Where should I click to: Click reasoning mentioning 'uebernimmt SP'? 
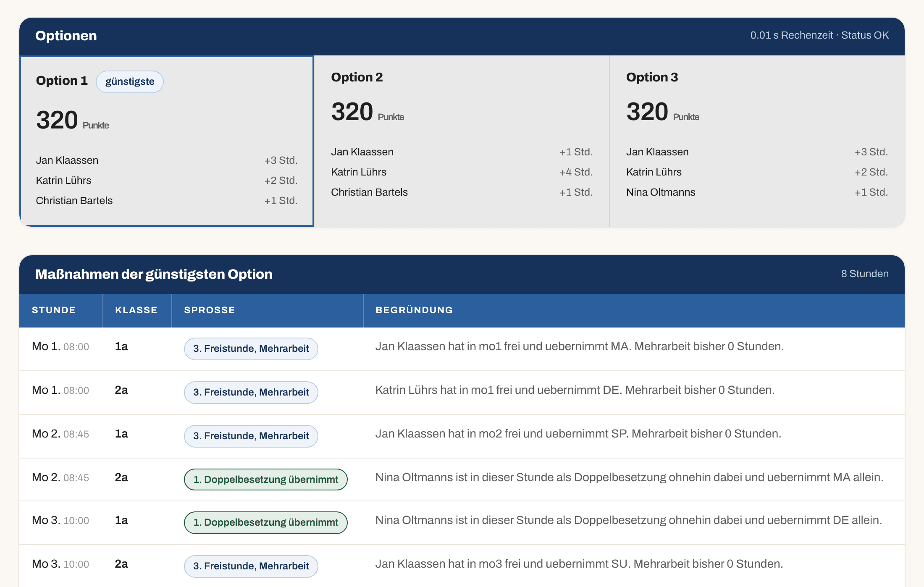[578, 434]
